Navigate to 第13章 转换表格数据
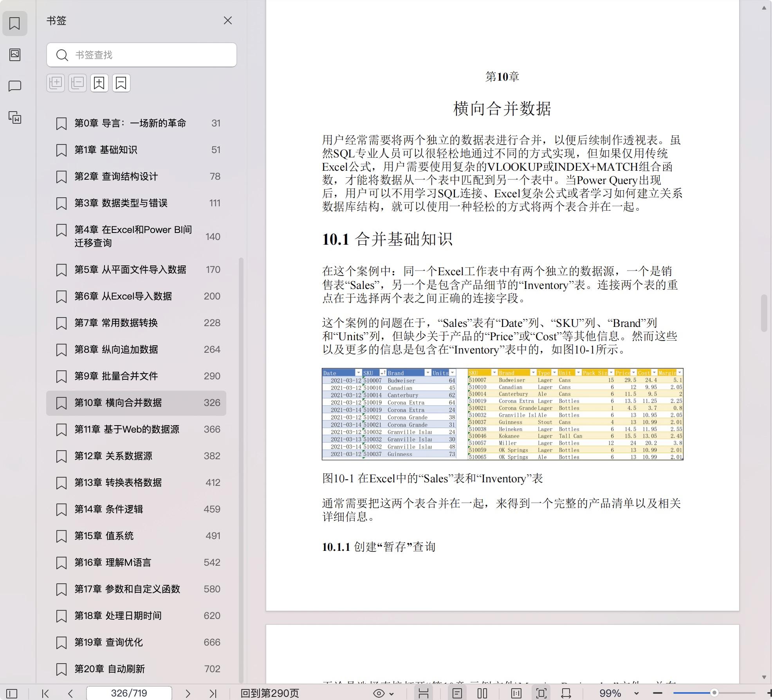772x700 pixels. (136, 483)
